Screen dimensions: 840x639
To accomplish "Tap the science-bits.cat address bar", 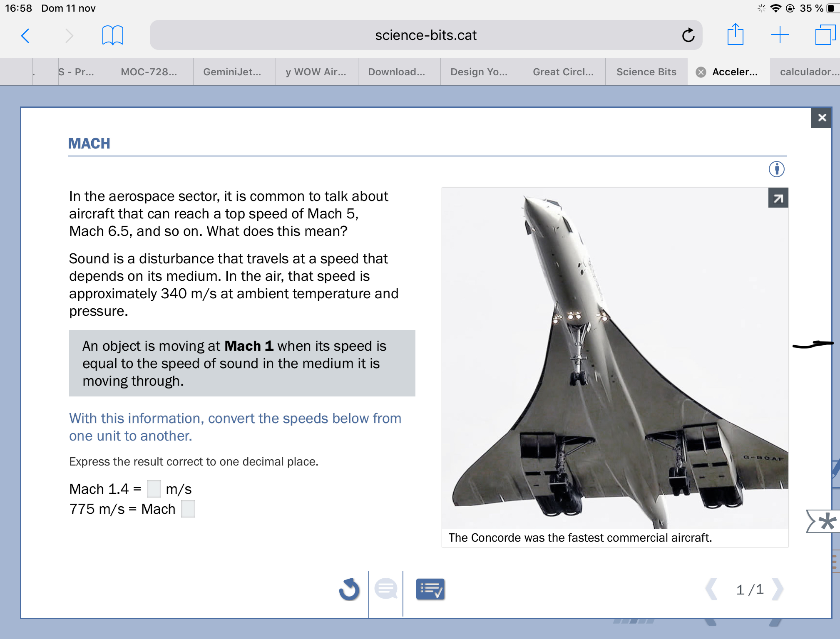I will (425, 35).
